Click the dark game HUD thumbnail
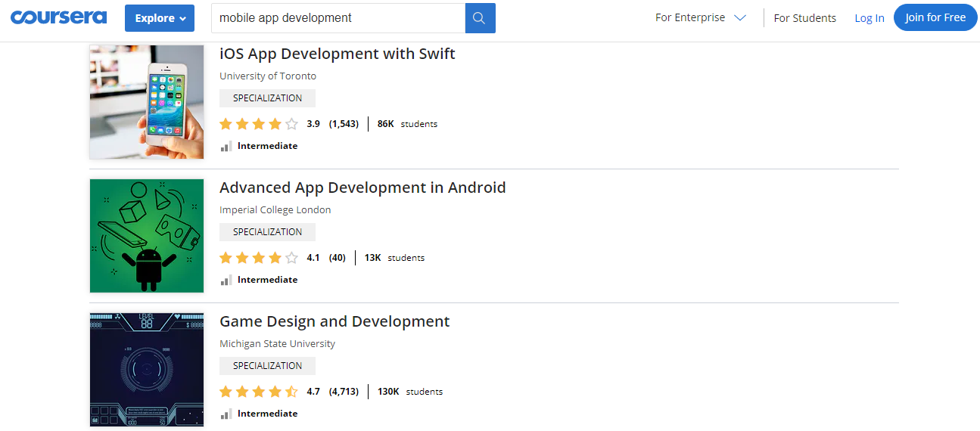The image size is (980, 431). 147,370
